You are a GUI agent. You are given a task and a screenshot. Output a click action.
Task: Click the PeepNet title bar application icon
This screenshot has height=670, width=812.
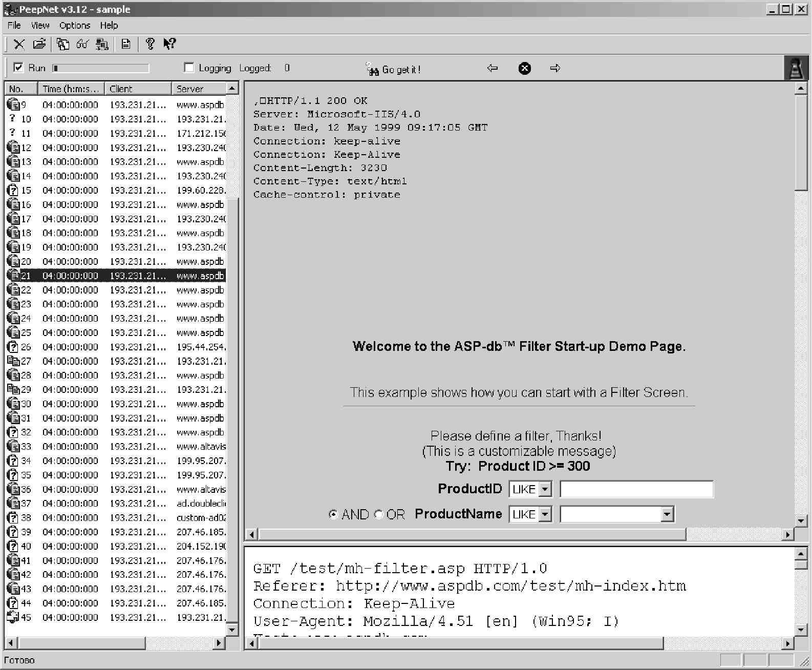(x=9, y=9)
